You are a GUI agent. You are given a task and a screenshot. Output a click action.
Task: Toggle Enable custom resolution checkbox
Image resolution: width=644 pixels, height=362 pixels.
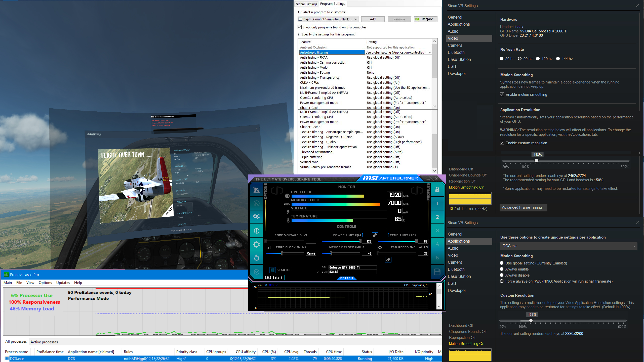tap(502, 143)
